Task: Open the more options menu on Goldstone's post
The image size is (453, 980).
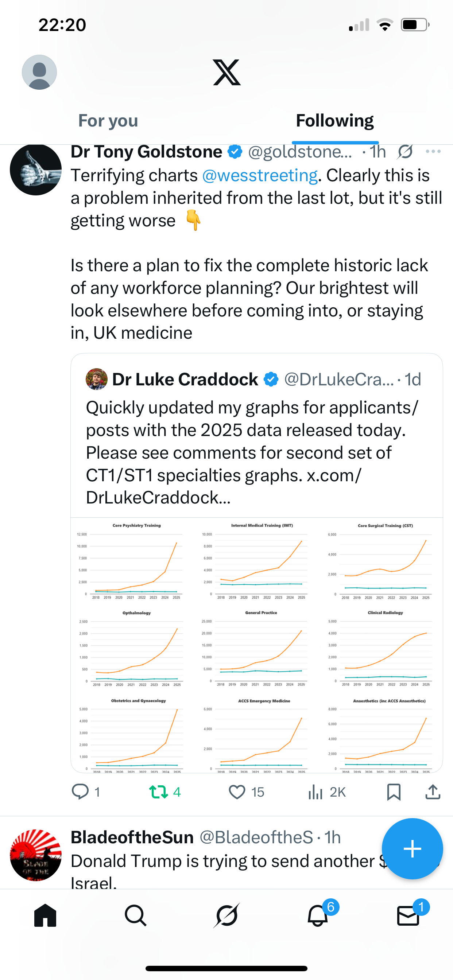Action: 433,152
